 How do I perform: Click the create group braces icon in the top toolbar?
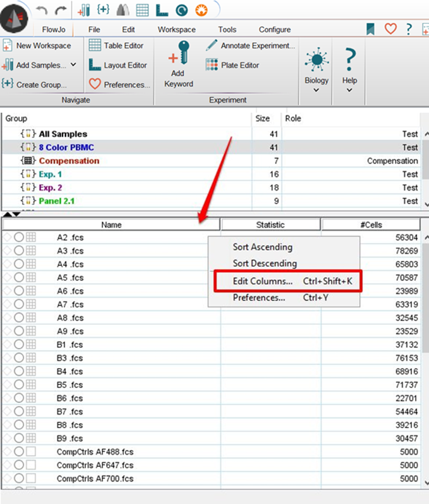coord(103,9)
